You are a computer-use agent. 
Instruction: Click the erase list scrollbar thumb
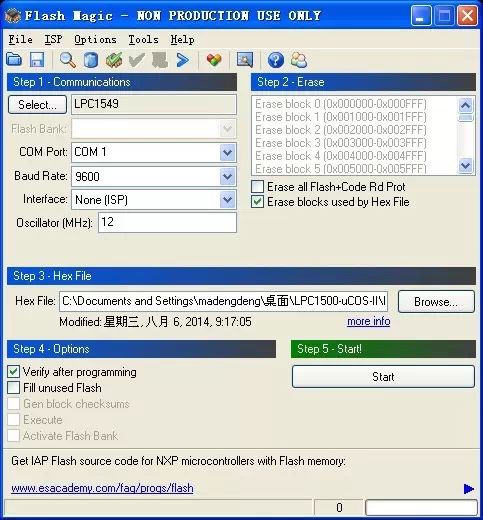coord(465,118)
